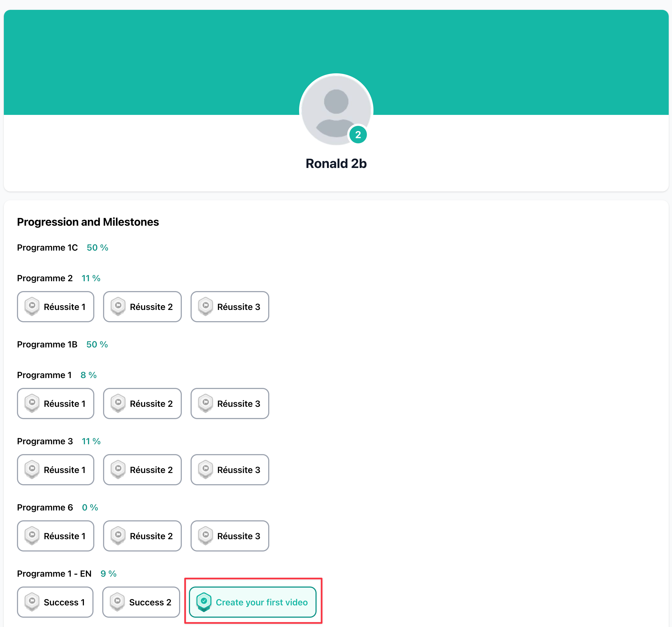This screenshot has height=627, width=672.
Task: Open Réussite 1 badge under Programme 3
Action: pos(55,470)
